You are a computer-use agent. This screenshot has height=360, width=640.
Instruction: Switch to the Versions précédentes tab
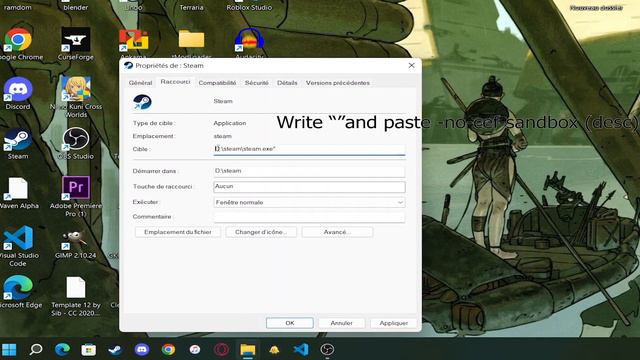click(x=338, y=83)
